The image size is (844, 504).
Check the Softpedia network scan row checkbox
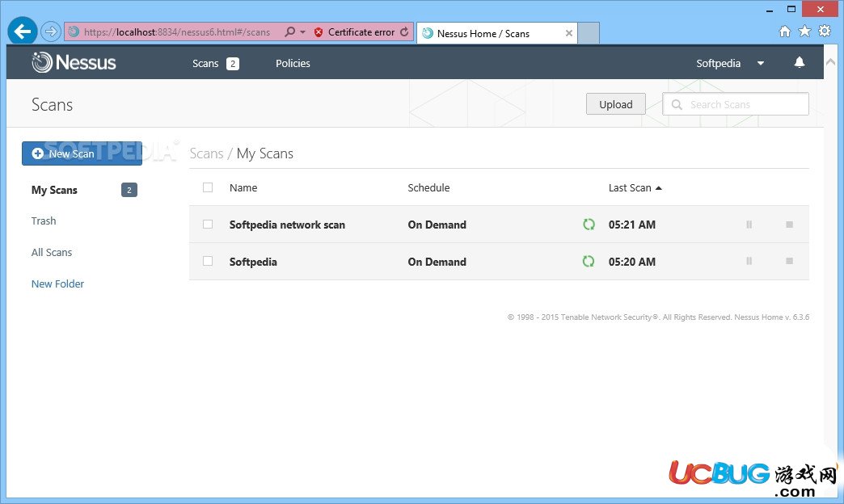(208, 225)
